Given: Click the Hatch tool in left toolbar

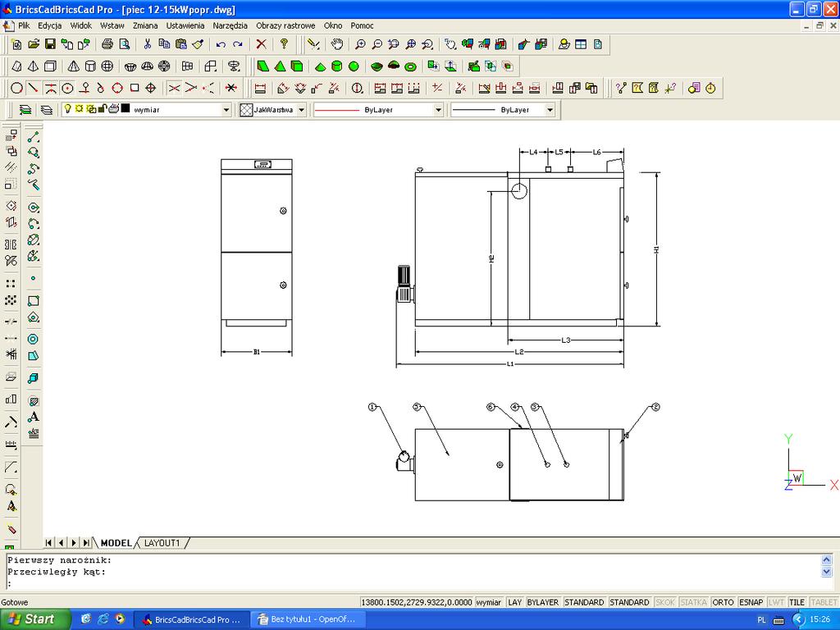Looking at the screenshot, I should 33,400.
